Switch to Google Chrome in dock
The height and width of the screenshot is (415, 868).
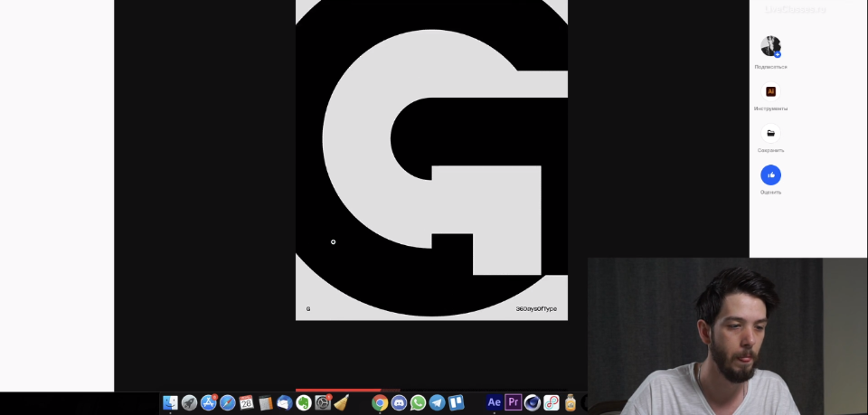380,402
